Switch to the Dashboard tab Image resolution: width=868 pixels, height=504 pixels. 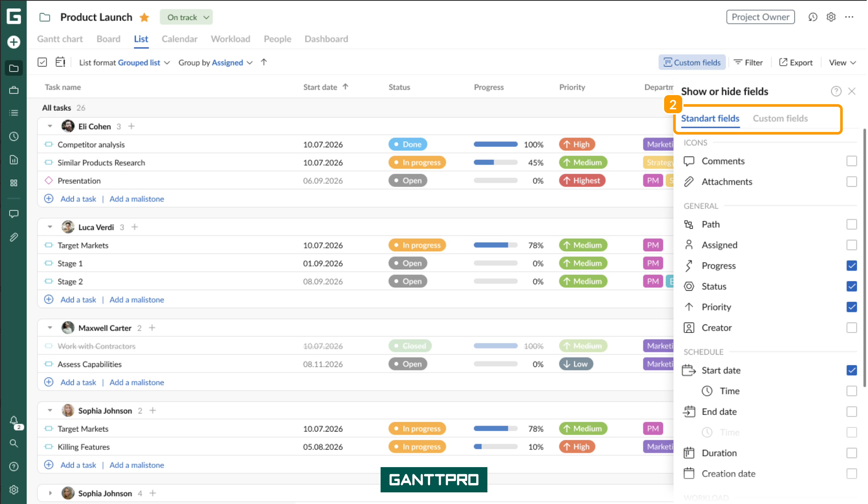[x=326, y=39]
